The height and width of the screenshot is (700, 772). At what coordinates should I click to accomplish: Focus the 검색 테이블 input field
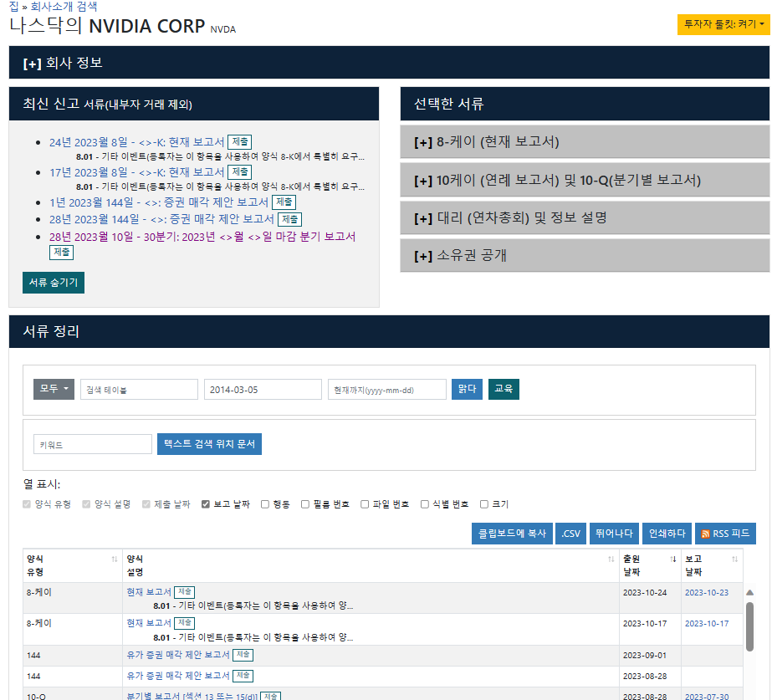[140, 390]
